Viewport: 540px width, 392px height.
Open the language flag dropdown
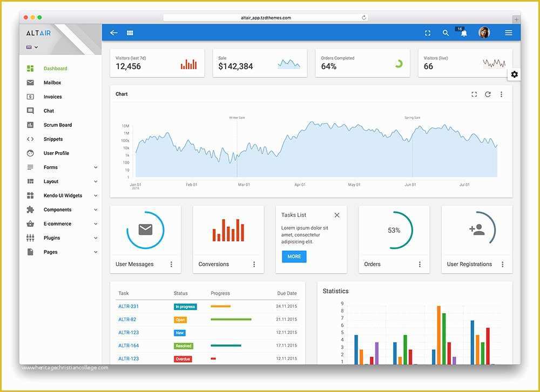coord(32,47)
